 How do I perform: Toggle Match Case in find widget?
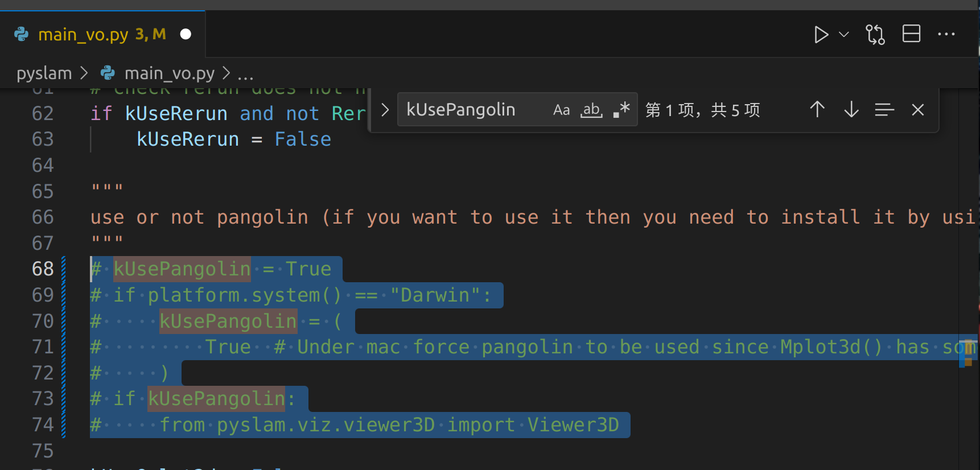(x=562, y=110)
